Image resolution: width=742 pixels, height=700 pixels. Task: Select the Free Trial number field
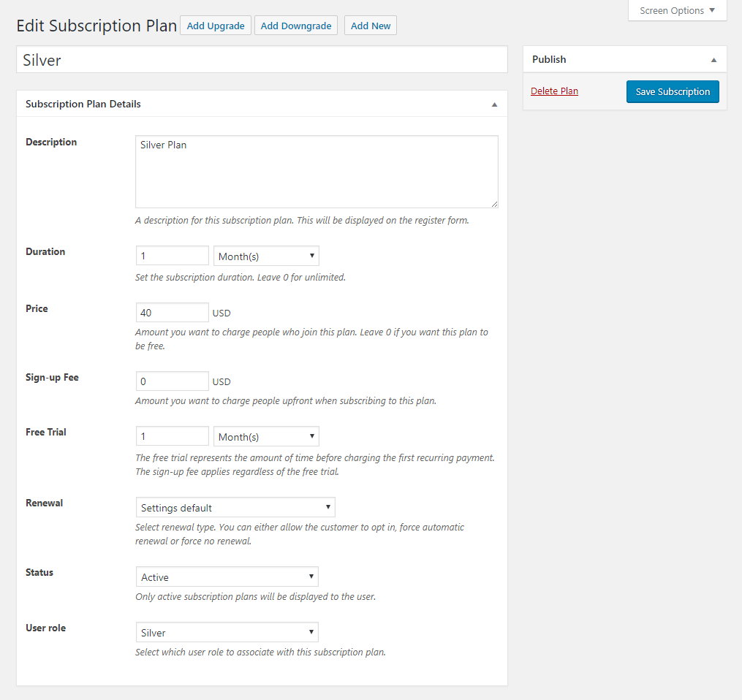pos(173,436)
